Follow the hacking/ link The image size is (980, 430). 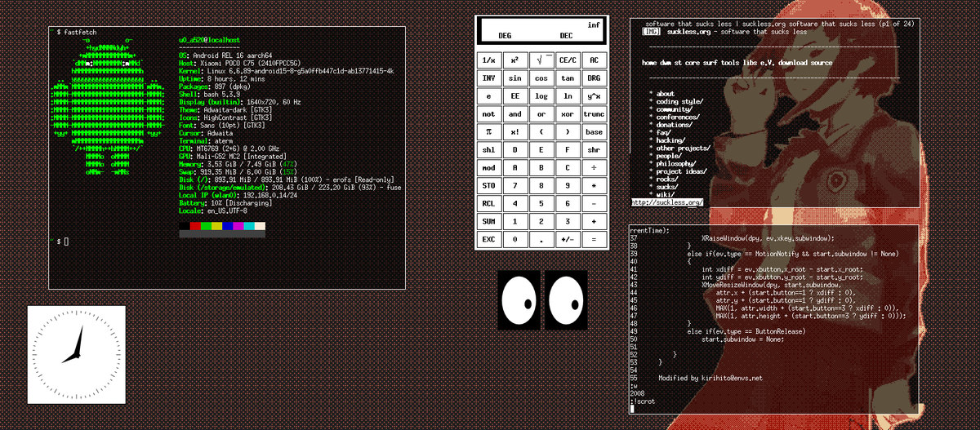pos(670,140)
